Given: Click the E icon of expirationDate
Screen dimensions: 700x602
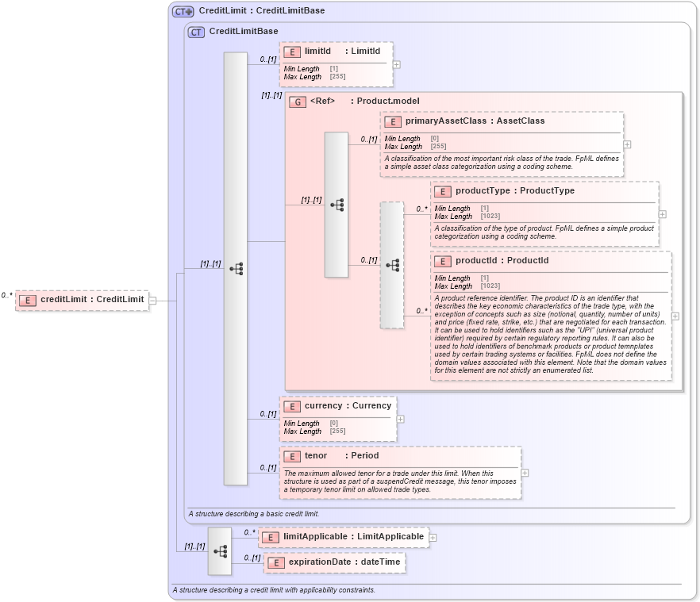Looking at the screenshot, I should click(276, 562).
